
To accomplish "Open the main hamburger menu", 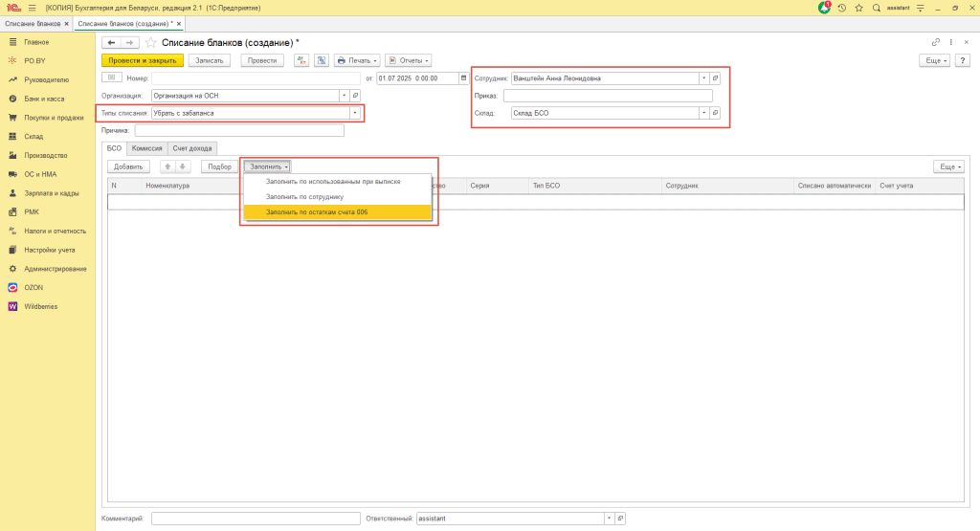I will point(32,8).
